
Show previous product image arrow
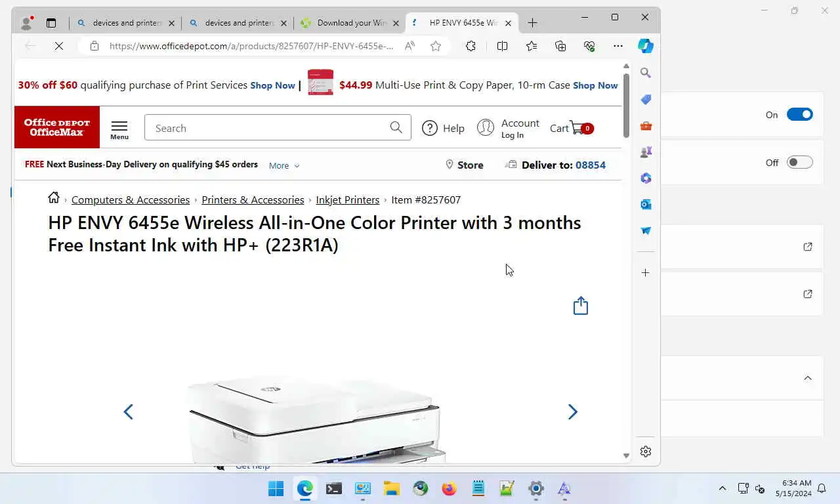pyautogui.click(x=129, y=411)
